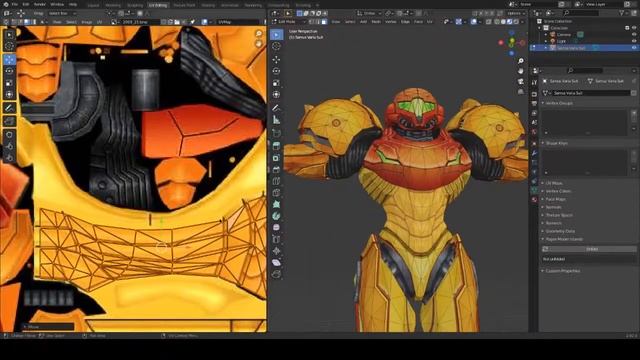This screenshot has width=640, height=360.
Task: Select the Measure tool in 3D viewport
Action: click(276, 120)
